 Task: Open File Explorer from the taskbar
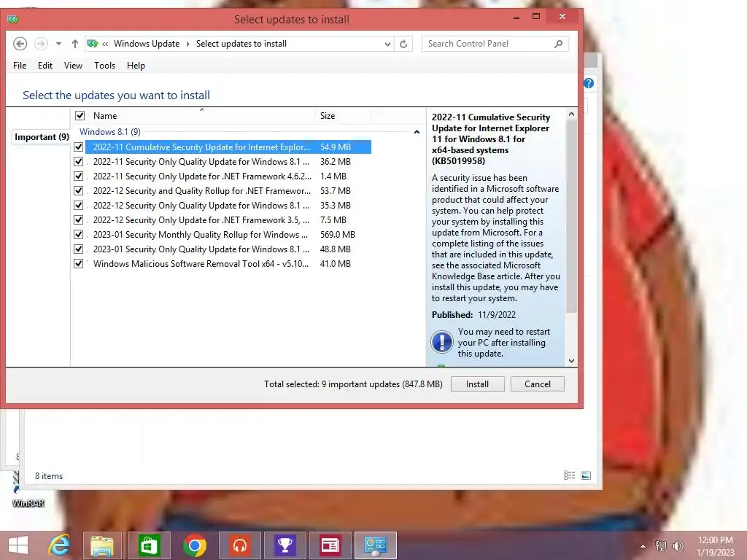pyautogui.click(x=102, y=545)
